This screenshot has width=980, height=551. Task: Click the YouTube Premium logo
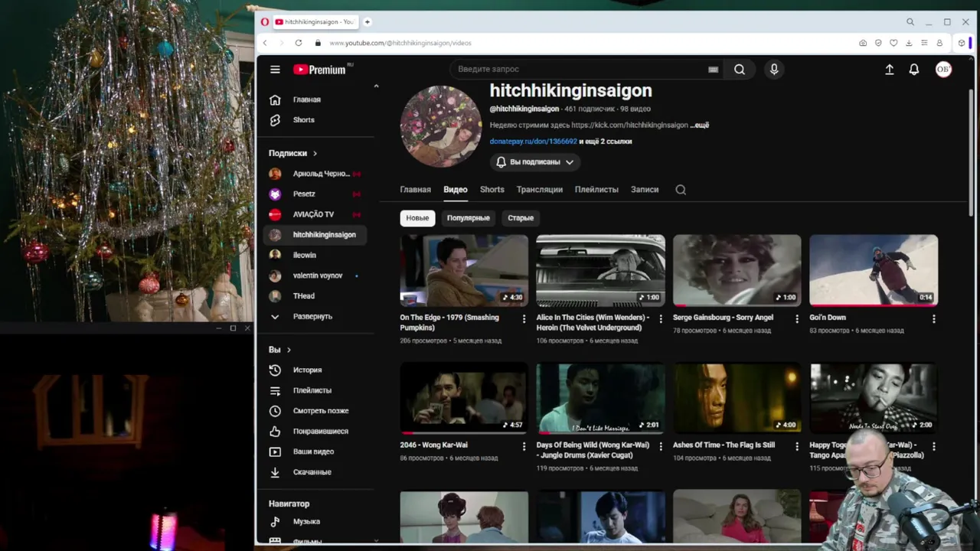pos(319,70)
